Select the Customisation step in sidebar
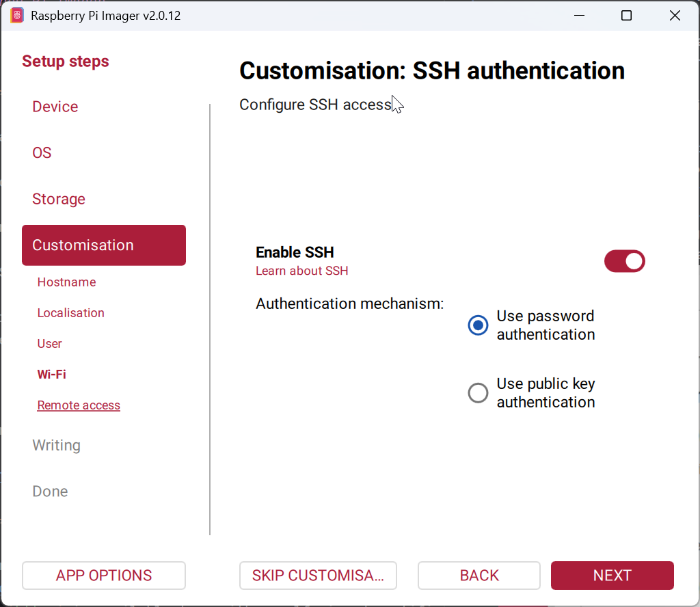Viewport: 700px width, 607px height. tap(104, 245)
